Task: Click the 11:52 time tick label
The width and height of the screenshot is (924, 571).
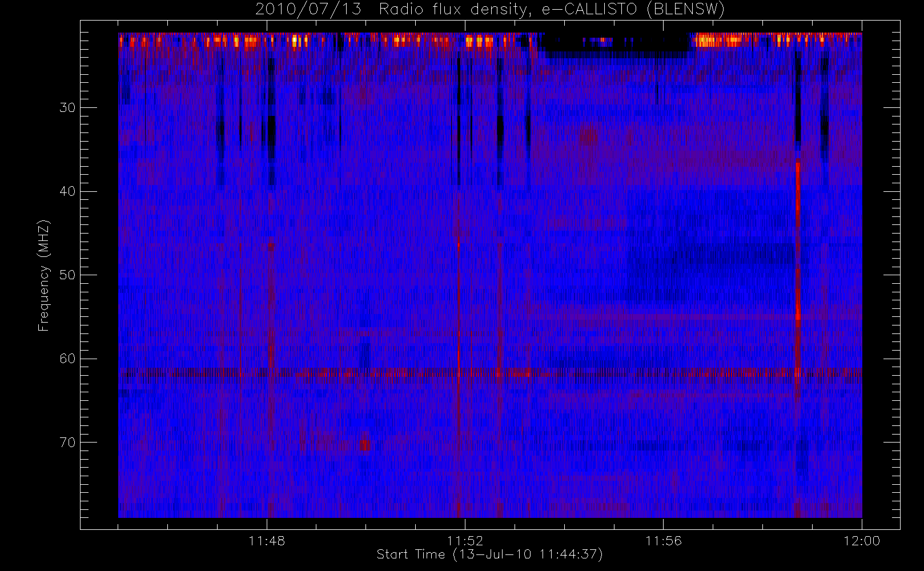Action: pyautogui.click(x=465, y=540)
